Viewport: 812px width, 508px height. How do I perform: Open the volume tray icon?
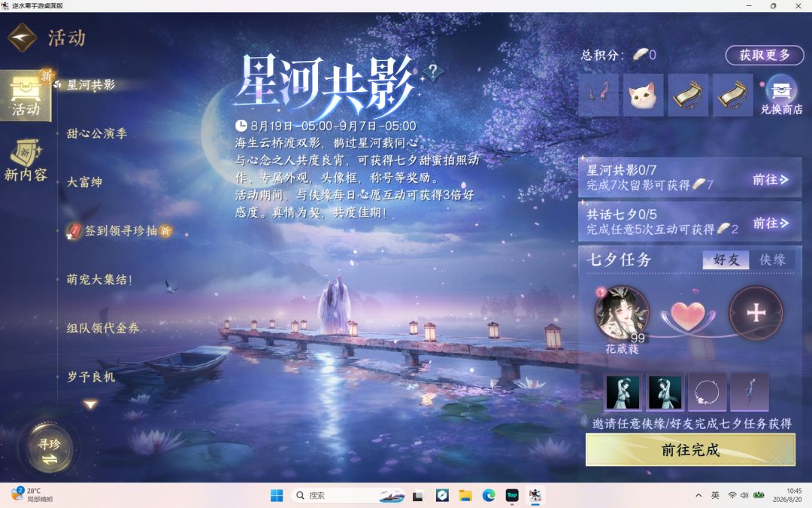click(x=744, y=495)
